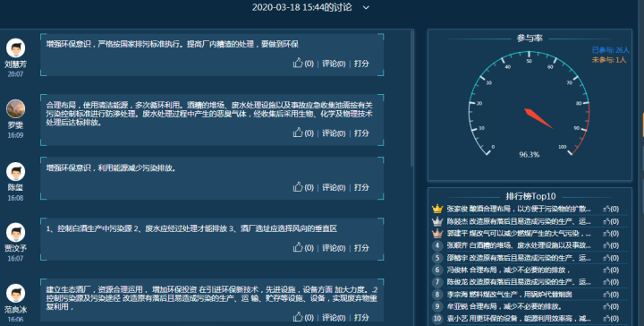This screenshot has height=326, width=644.
Task: Click the gold crown beside 张家俊
Action: click(437, 209)
